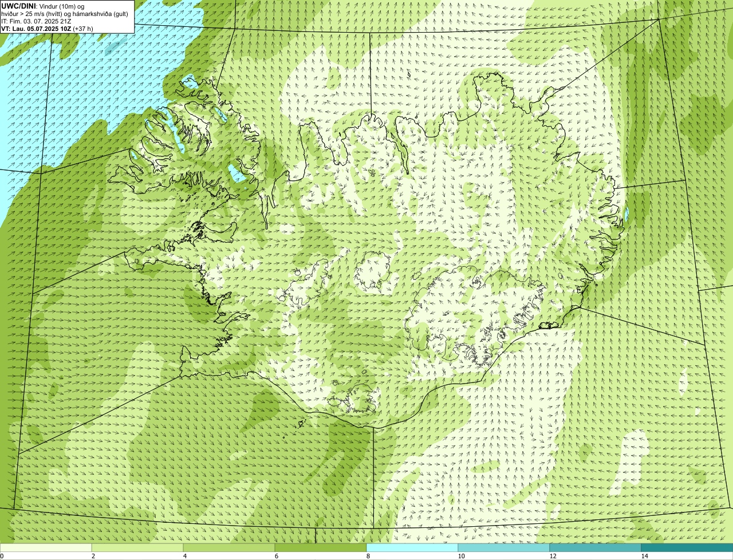Click the light cyan 8–10 m/s swatch
The height and width of the screenshot is (560, 733).
click(412, 547)
